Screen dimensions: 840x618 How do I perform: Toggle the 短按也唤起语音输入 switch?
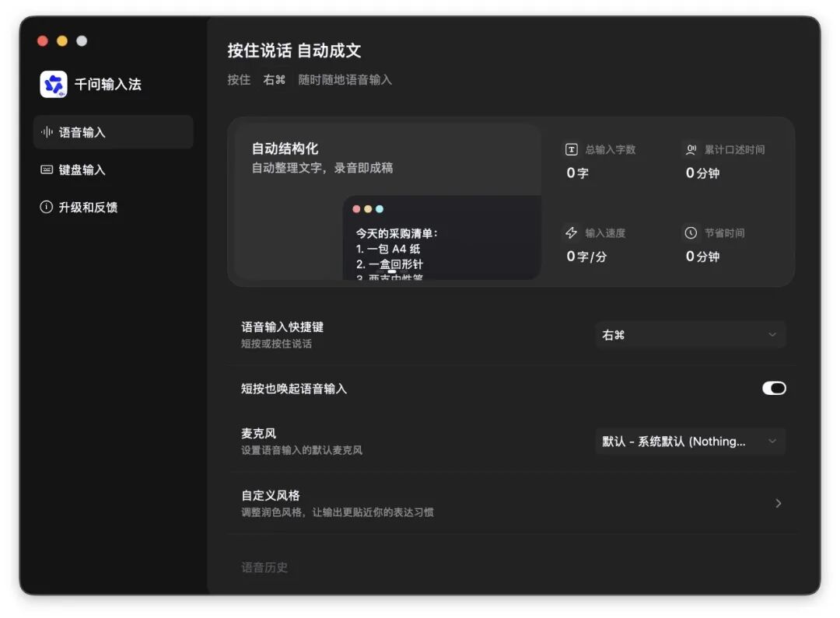(774, 388)
